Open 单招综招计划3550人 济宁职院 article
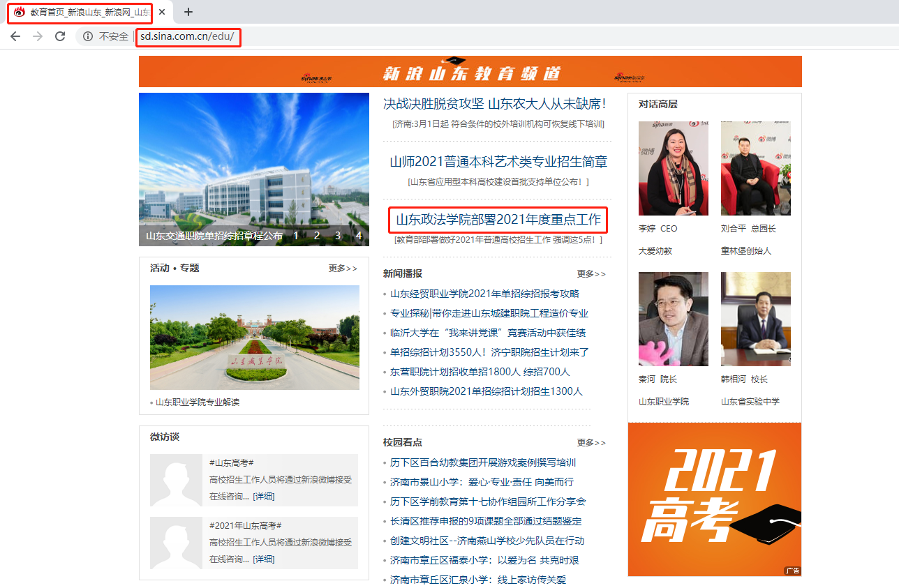 [489, 352]
